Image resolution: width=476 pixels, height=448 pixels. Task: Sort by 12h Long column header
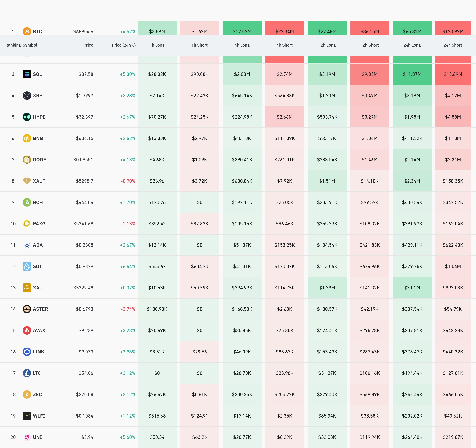[x=327, y=45]
